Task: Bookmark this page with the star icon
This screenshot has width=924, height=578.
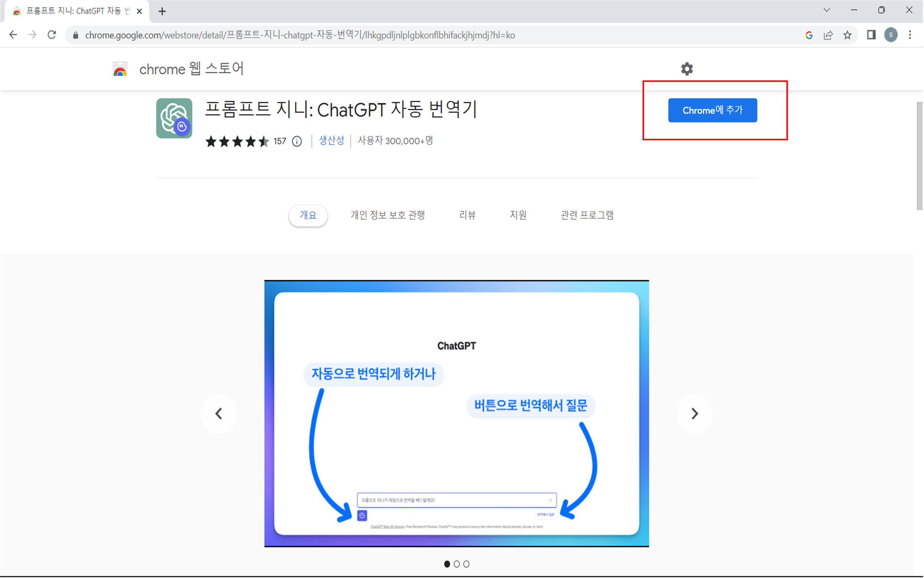Action: tap(848, 35)
